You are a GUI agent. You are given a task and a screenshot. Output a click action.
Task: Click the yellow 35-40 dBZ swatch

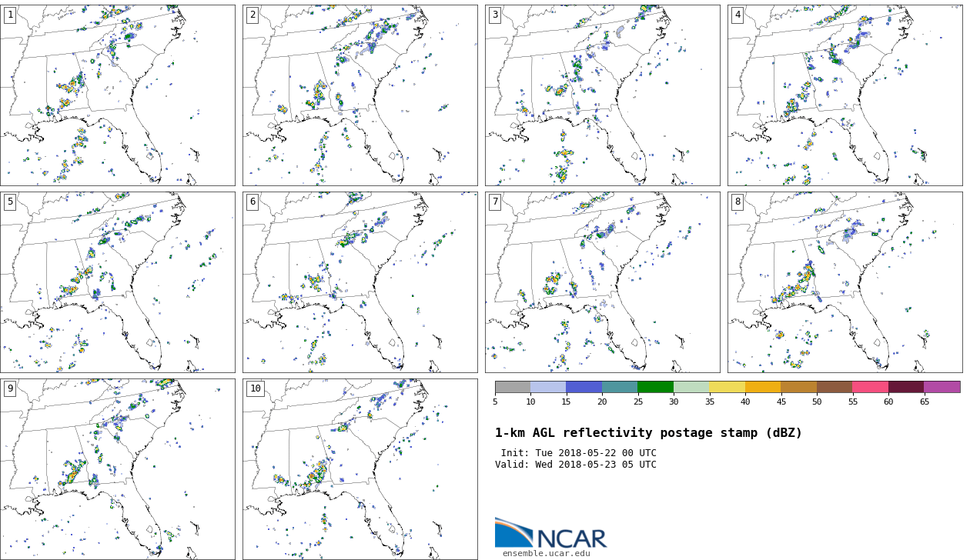[727, 387]
